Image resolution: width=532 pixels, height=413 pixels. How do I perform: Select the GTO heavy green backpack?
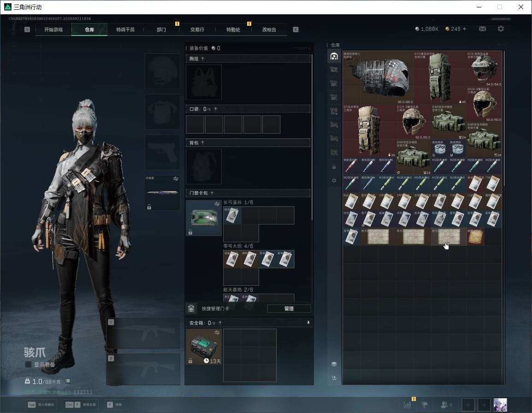click(440, 77)
